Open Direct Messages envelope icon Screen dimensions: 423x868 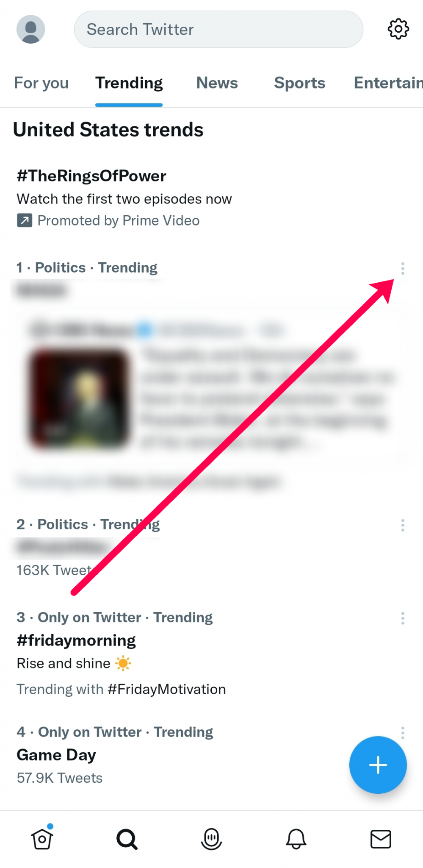pyautogui.click(x=380, y=840)
